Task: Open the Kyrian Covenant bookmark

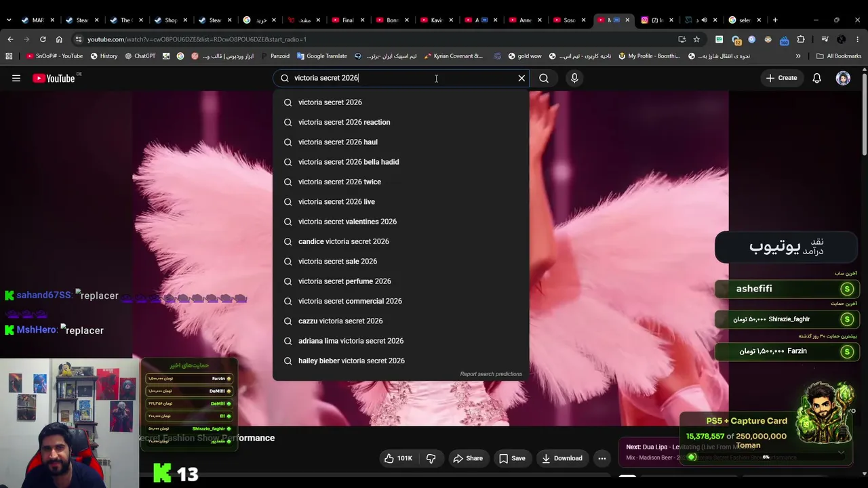Action: pos(453,56)
